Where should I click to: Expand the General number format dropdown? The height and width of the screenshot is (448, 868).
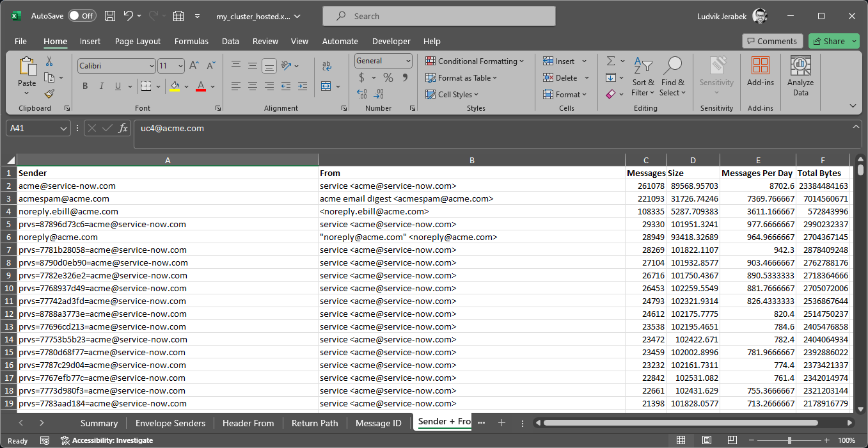click(x=408, y=61)
